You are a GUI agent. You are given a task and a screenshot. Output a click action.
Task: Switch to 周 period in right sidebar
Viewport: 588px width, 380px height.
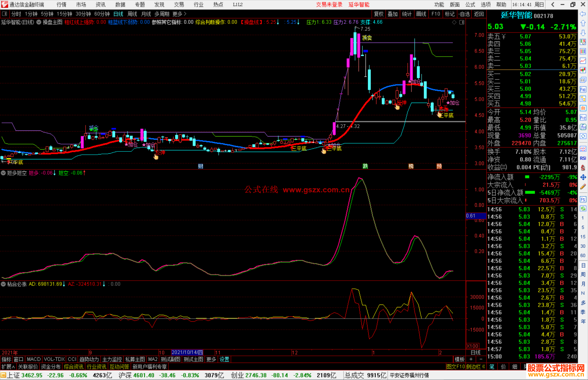pyautogui.click(x=583, y=274)
